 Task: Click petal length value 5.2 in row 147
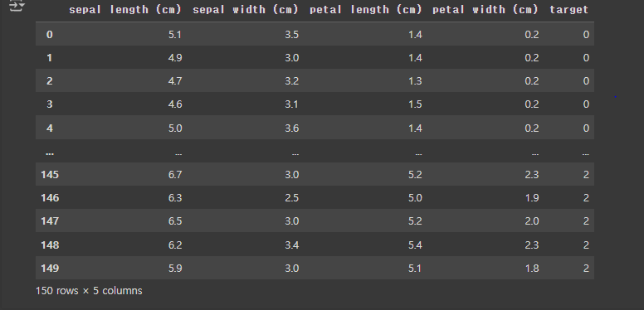(x=415, y=221)
